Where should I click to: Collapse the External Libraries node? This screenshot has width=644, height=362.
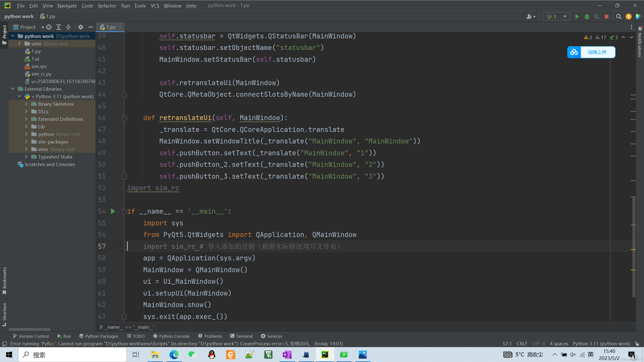click(13, 89)
